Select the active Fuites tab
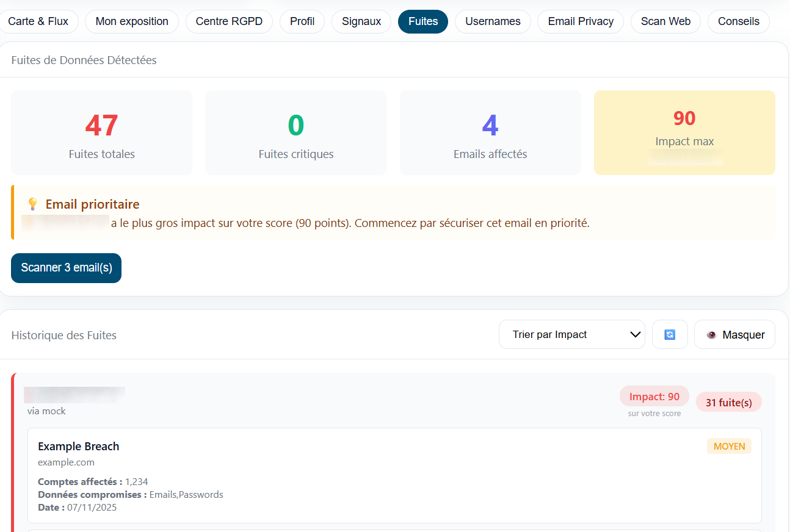The width and height of the screenshot is (790, 532). (423, 21)
